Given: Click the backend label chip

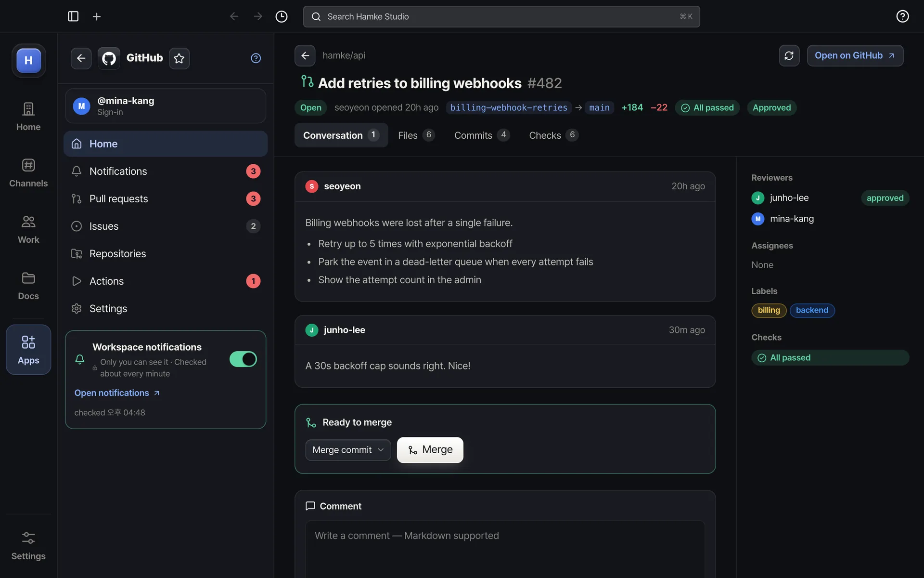Looking at the screenshot, I should [x=812, y=310].
